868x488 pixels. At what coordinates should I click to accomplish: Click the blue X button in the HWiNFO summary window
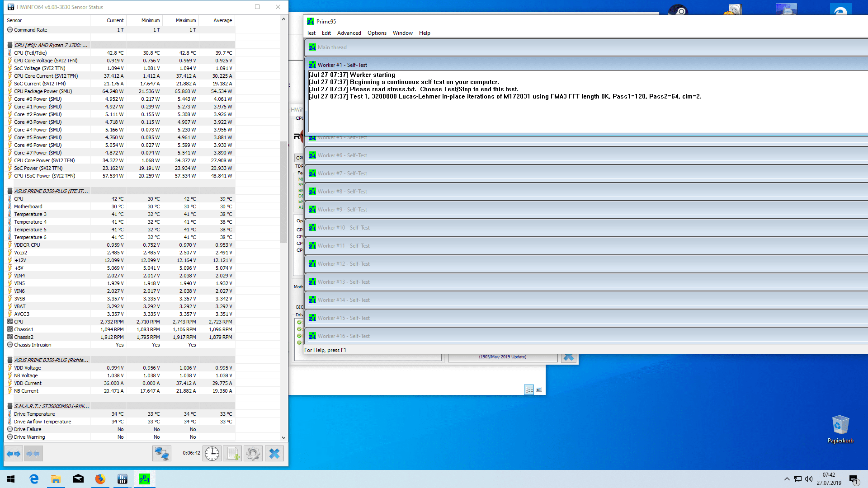click(569, 357)
